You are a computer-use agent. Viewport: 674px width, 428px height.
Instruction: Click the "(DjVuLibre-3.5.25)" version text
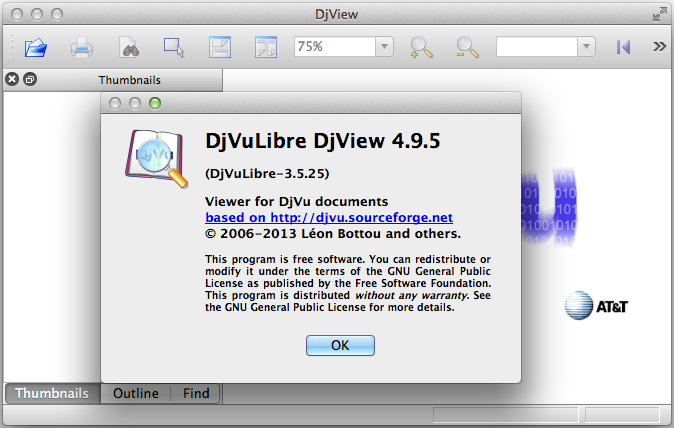tap(267, 174)
